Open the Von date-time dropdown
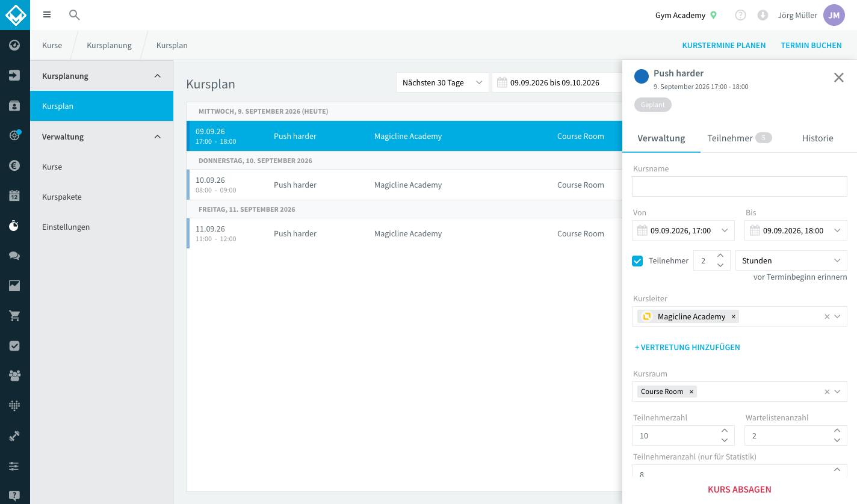 coord(725,230)
